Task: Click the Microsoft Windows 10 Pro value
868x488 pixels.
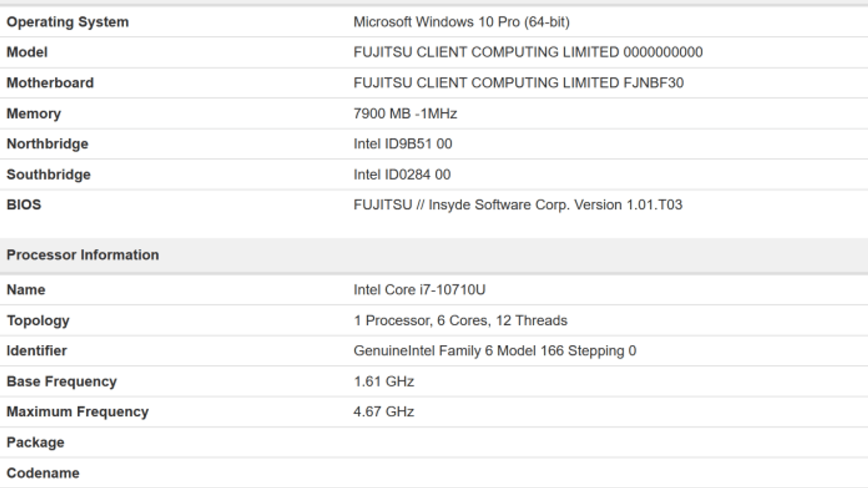Action: 461,22
